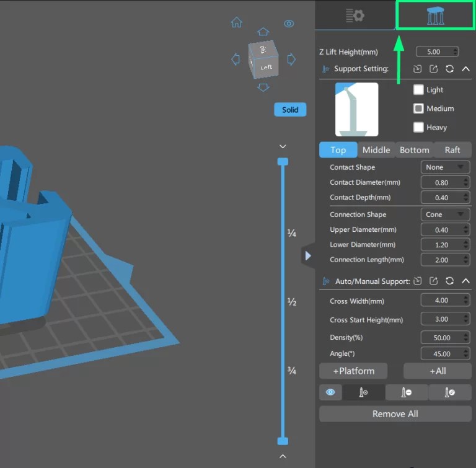Click the Connection Length stepper arrows
476x468 pixels.
(466, 260)
